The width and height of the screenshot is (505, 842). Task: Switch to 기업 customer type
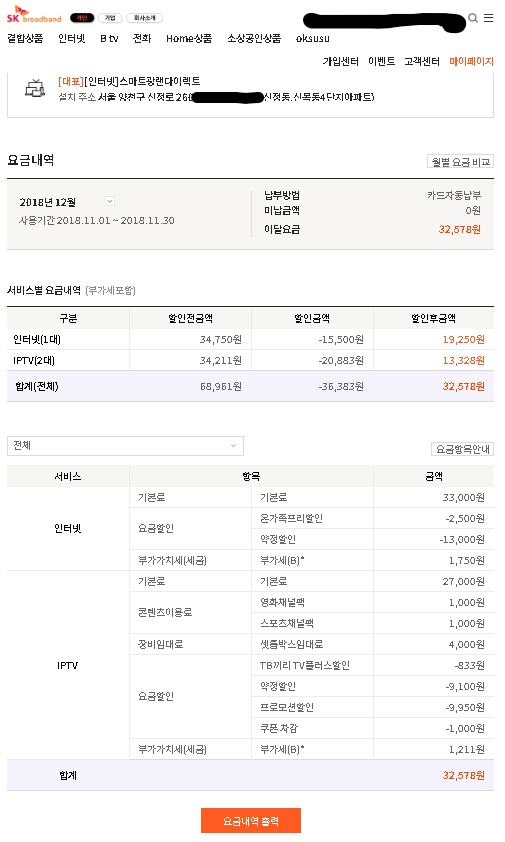tap(110, 18)
